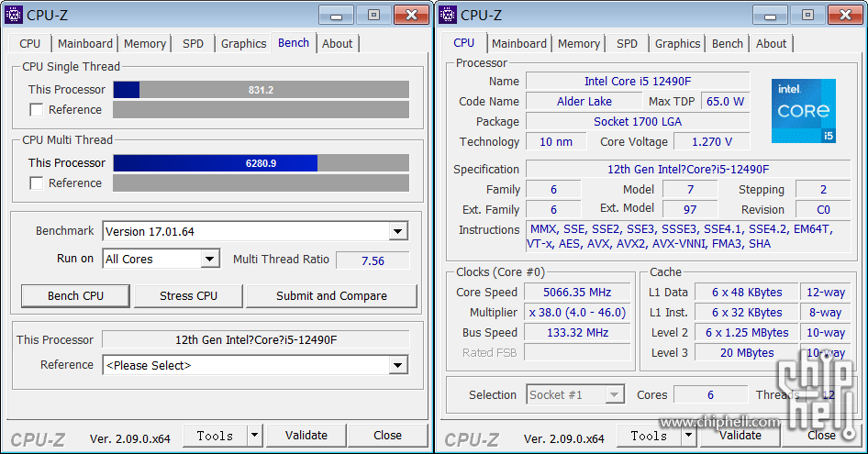Click Multi Thread Ratio value 7.56
This screenshot has height=454, width=868.
(x=373, y=260)
